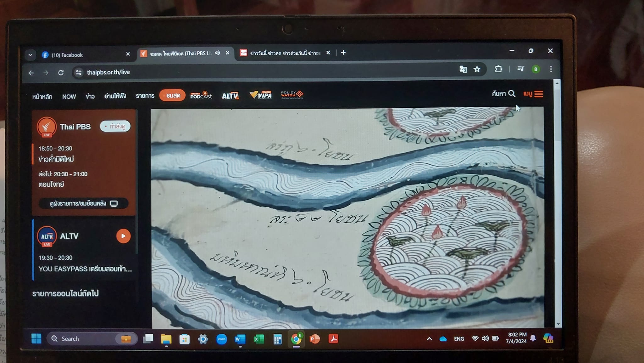This screenshot has height=363, width=644.
Task: Open File Explorer from the taskbar
Action: [166, 339]
